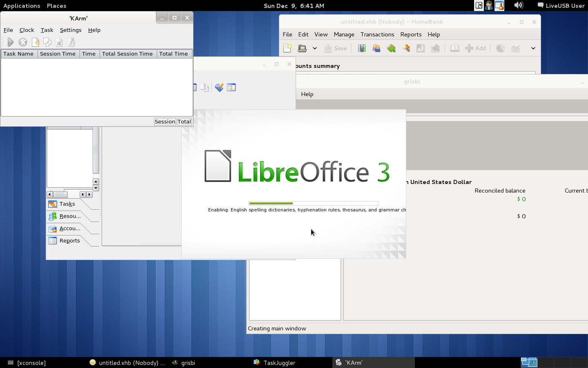Click the Edit task pencil icon in KArm

coord(71,42)
